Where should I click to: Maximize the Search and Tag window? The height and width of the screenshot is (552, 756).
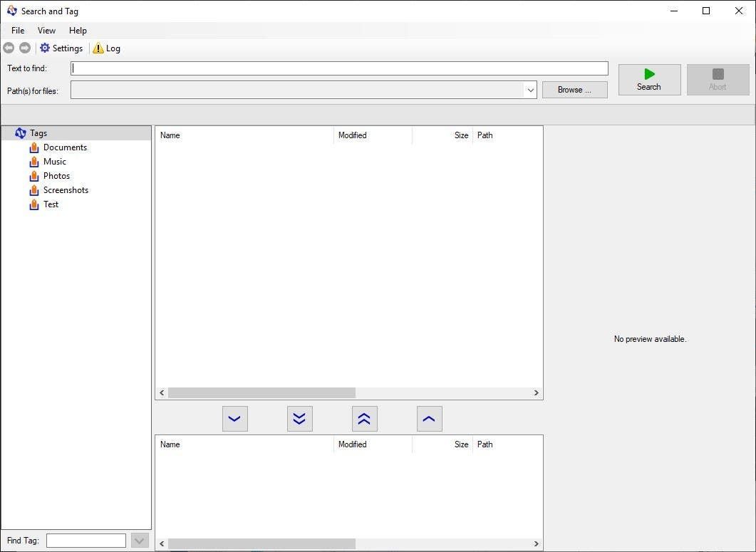click(x=706, y=11)
